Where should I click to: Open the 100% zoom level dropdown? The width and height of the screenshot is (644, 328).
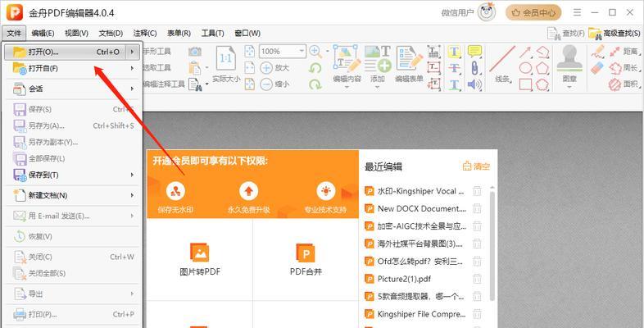point(302,52)
